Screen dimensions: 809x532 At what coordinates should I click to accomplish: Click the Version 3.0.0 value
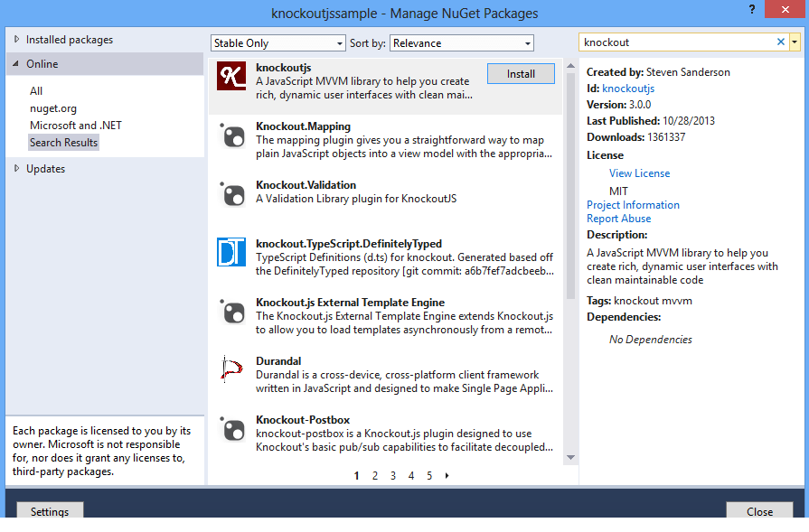click(x=640, y=105)
